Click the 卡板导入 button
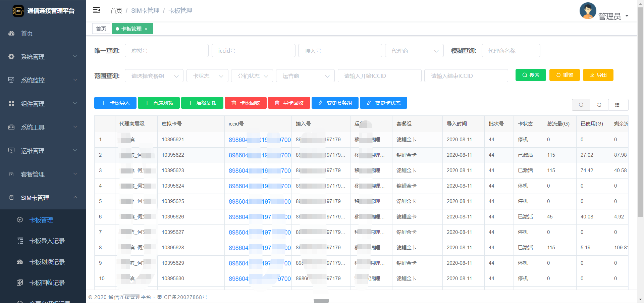This screenshot has width=644, height=303. pos(115,103)
